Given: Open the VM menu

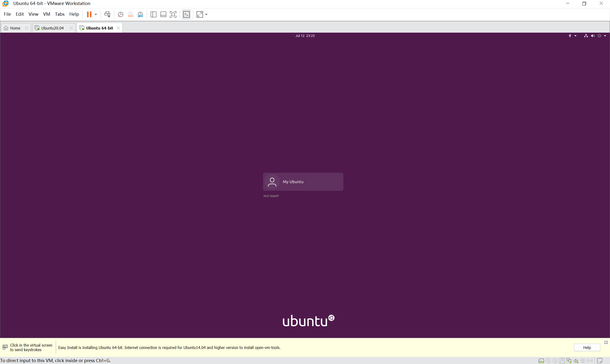Looking at the screenshot, I should pos(47,14).
